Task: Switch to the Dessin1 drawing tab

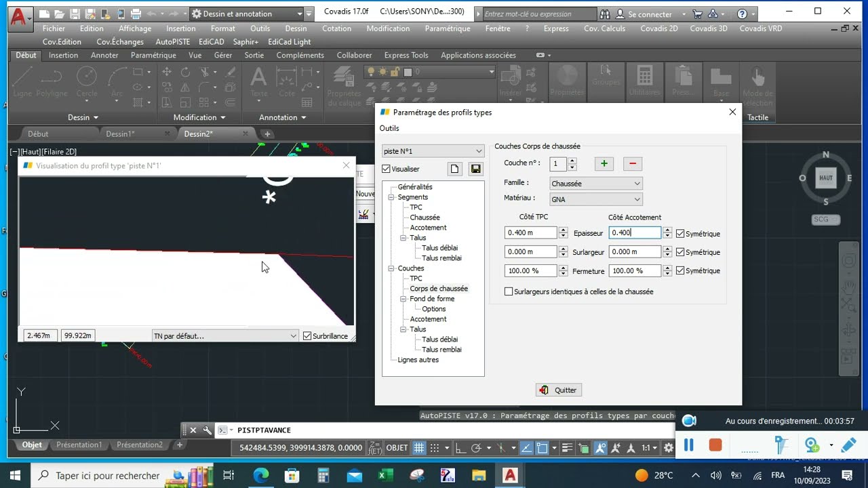Action: click(120, 134)
